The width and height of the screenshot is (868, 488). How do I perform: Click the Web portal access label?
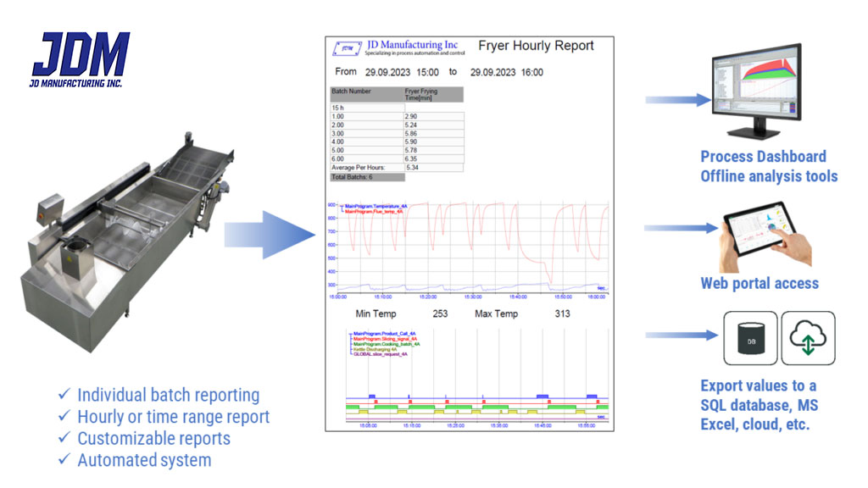[x=759, y=284]
